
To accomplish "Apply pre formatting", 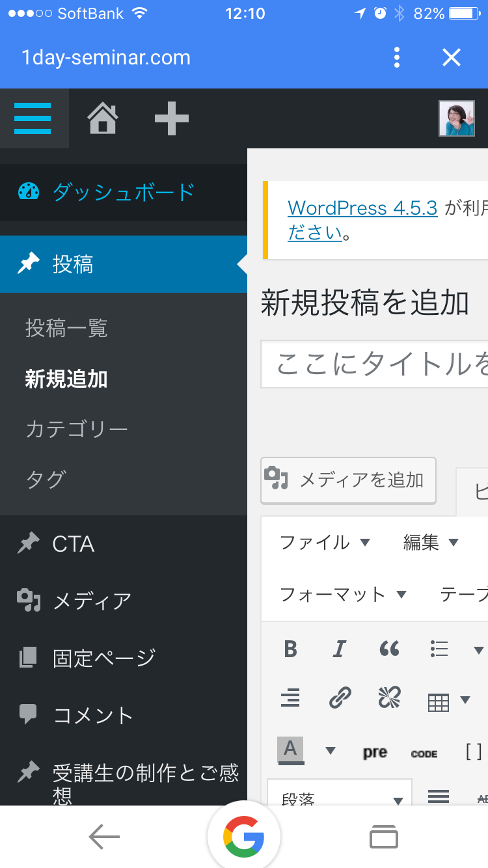I will coord(375,752).
